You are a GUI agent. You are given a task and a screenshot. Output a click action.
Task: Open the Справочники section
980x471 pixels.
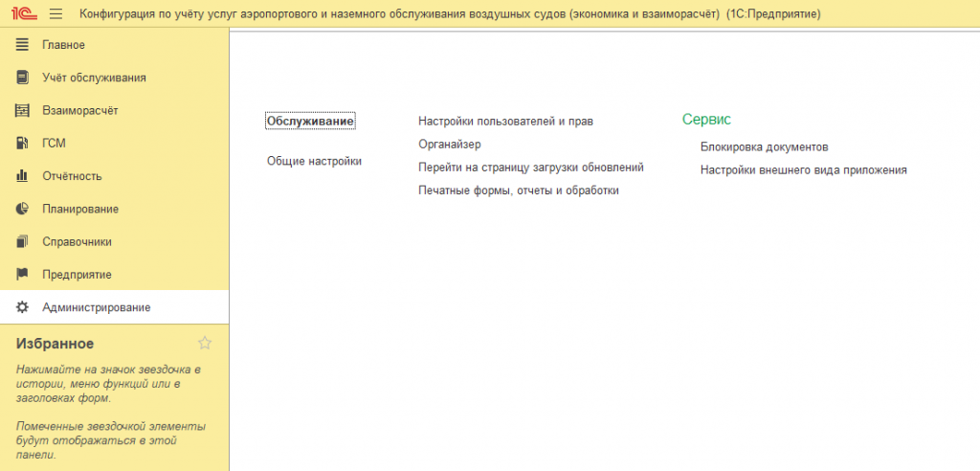(x=78, y=241)
